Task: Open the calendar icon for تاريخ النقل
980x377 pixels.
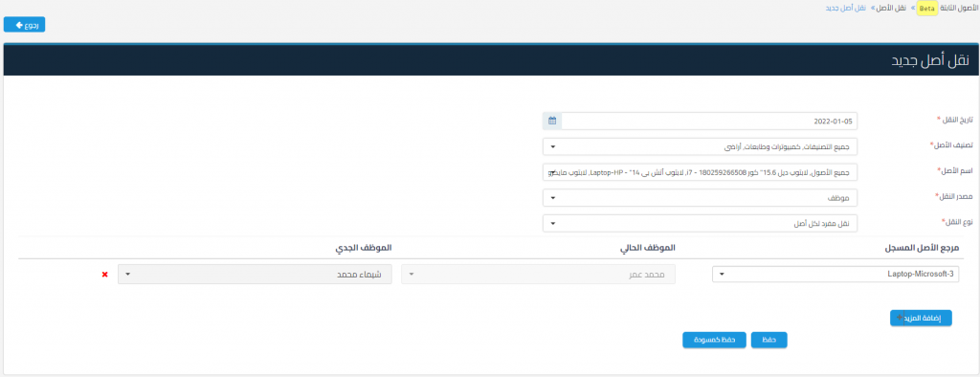Action: 552,121
